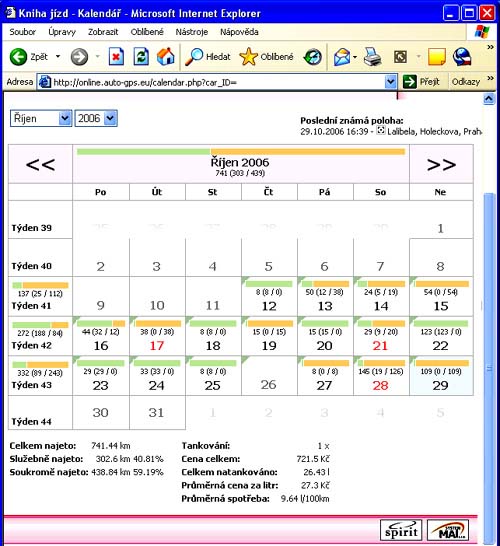The width and height of the screenshot is (500, 546).
Task: Open the Zobrazit menu
Action: point(103,32)
